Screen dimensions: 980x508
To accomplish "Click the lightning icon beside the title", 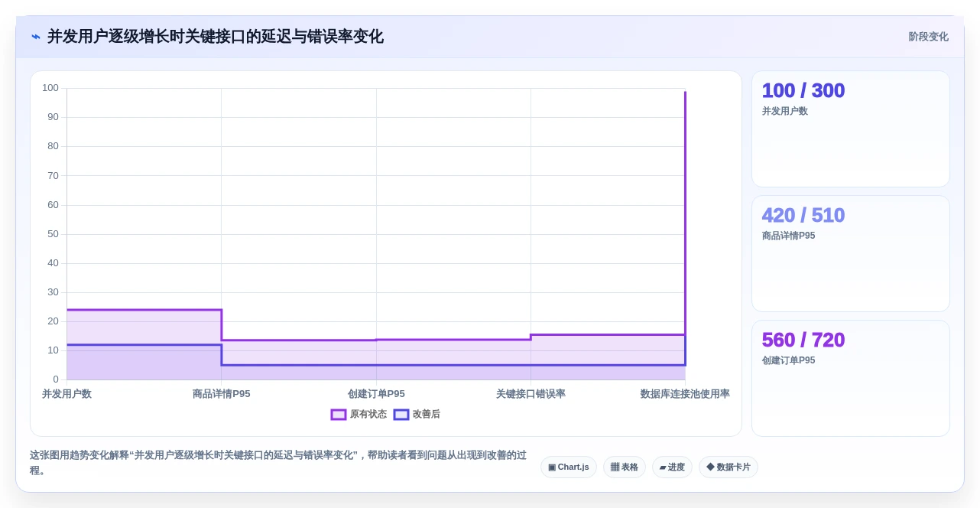I will click(35, 37).
